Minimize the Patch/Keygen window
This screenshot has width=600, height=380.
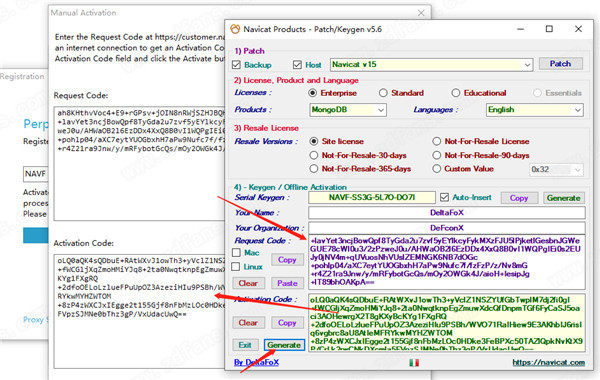click(x=520, y=29)
